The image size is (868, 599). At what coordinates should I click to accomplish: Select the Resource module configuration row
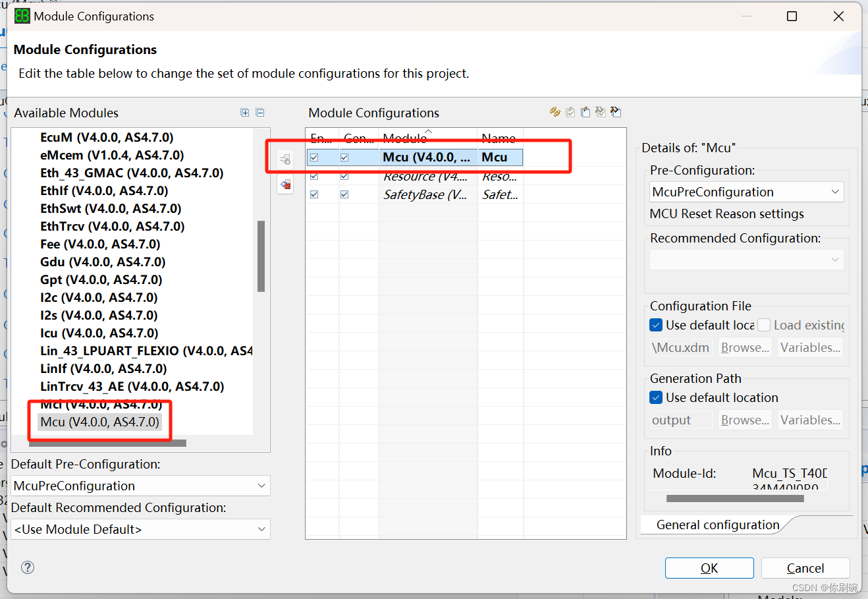(x=415, y=176)
